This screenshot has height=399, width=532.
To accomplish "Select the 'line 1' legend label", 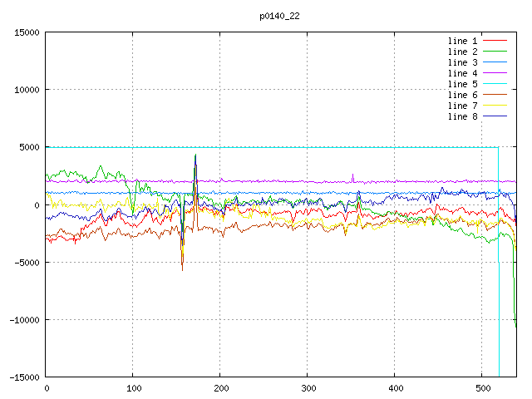I will click(463, 41).
